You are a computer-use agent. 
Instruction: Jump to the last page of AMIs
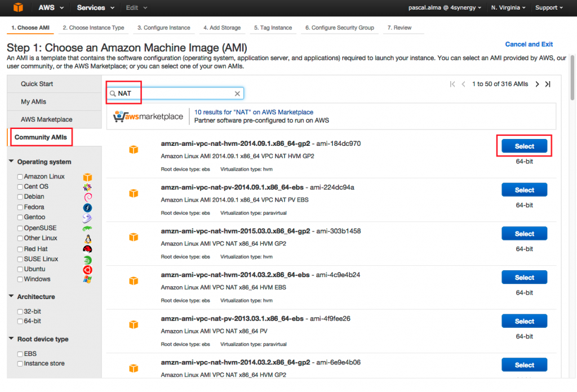[548, 84]
